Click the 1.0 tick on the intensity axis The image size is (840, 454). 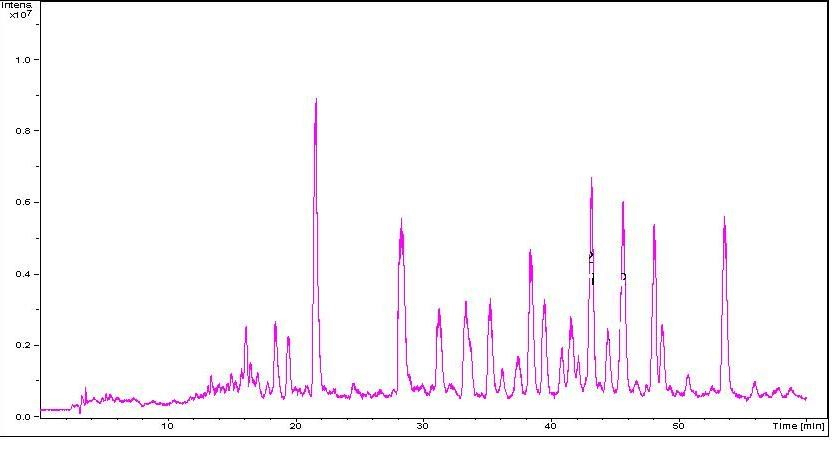click(23, 60)
